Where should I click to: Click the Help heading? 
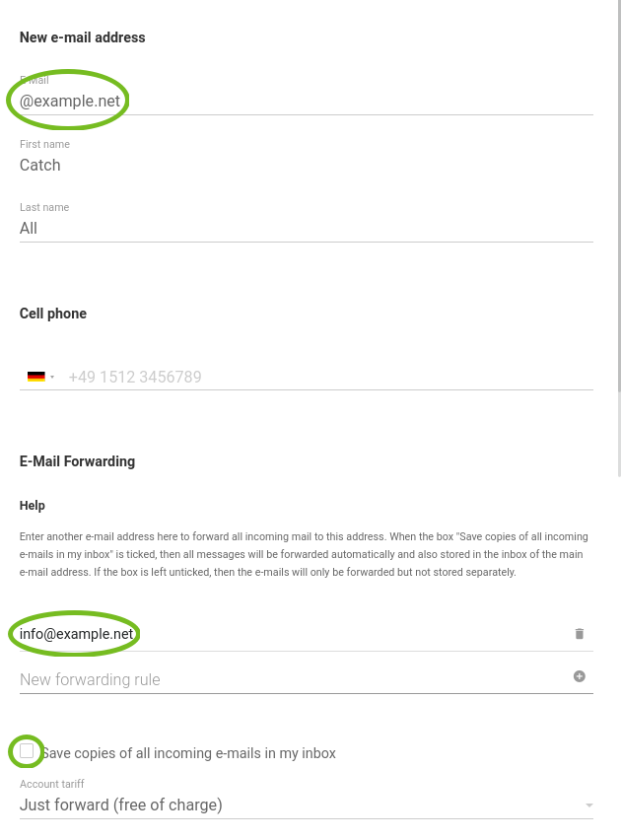tap(33, 505)
